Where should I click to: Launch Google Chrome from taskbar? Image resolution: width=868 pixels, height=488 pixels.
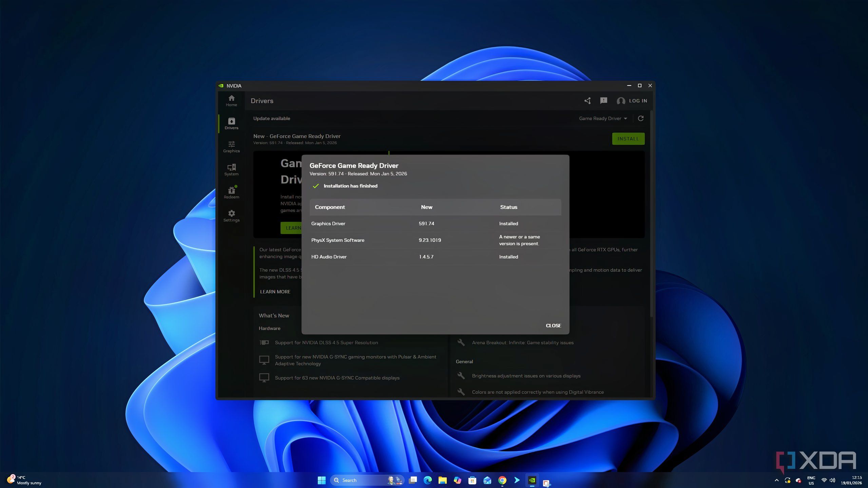[502, 480]
